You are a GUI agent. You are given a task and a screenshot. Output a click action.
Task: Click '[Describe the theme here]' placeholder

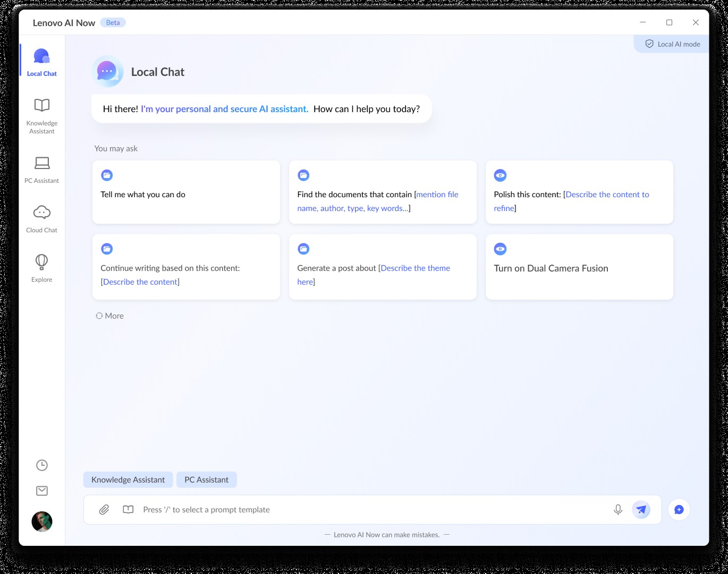click(x=374, y=275)
